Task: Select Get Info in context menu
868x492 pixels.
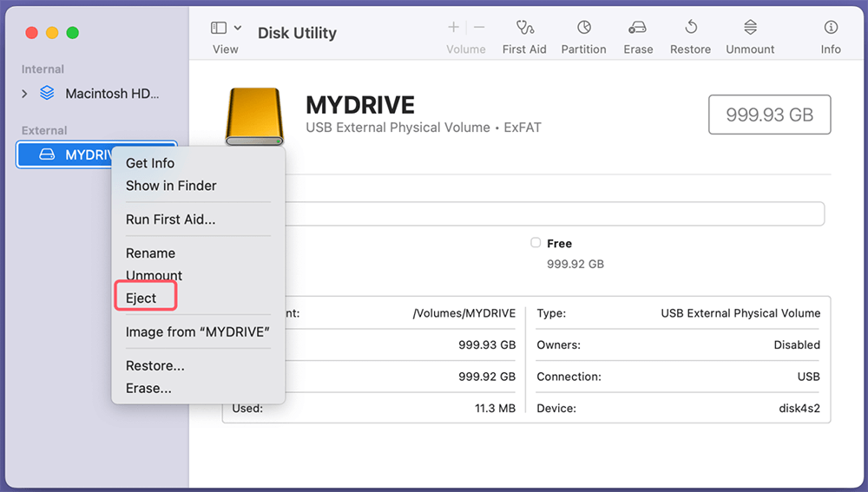Action: pyautogui.click(x=150, y=163)
